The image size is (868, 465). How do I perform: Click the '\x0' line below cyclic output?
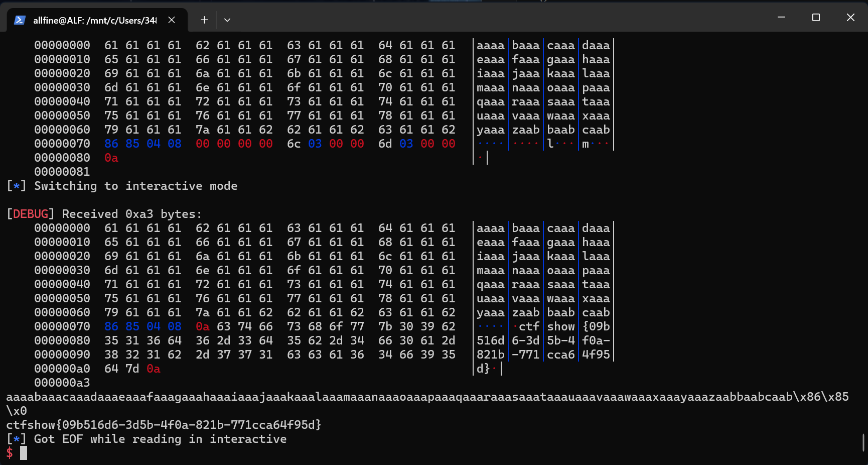[x=17, y=411]
